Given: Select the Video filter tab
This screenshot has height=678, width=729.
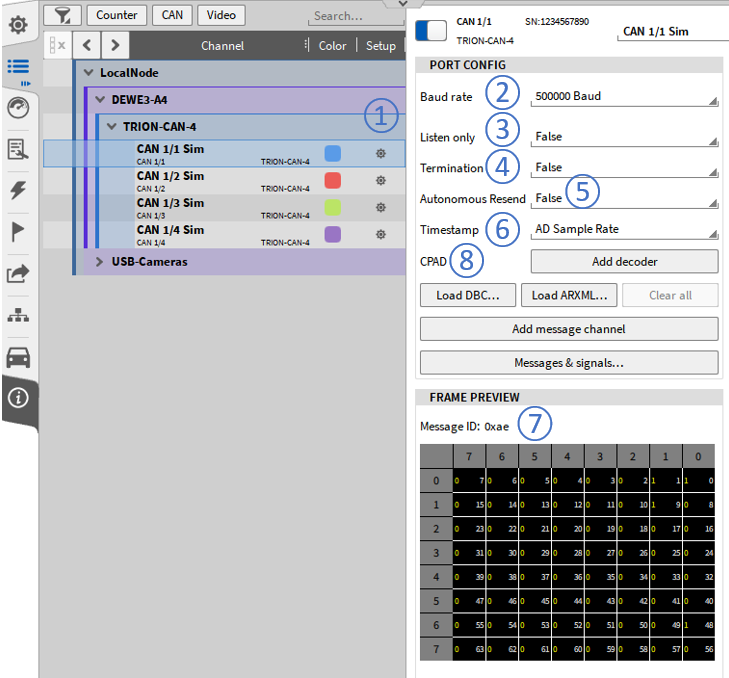Looking at the screenshot, I should pos(221,15).
